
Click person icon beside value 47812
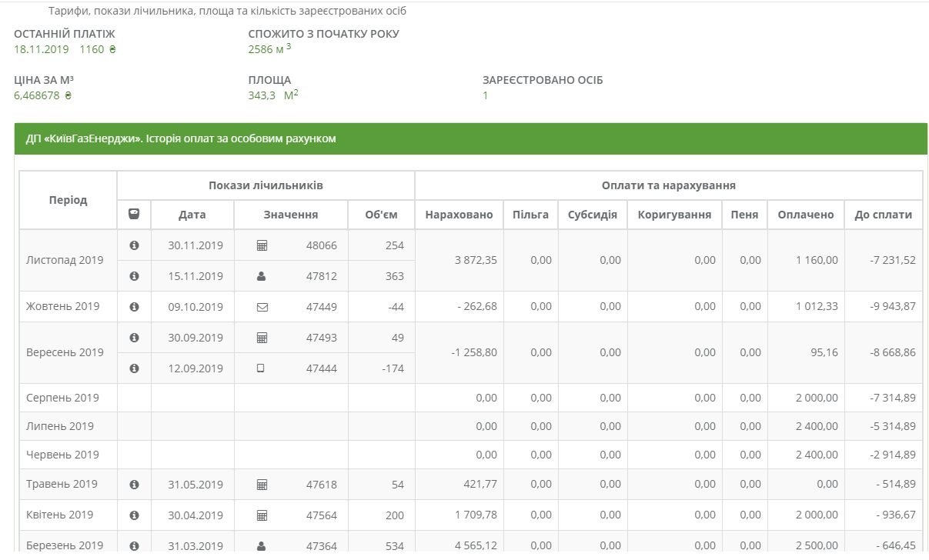pyautogui.click(x=261, y=276)
